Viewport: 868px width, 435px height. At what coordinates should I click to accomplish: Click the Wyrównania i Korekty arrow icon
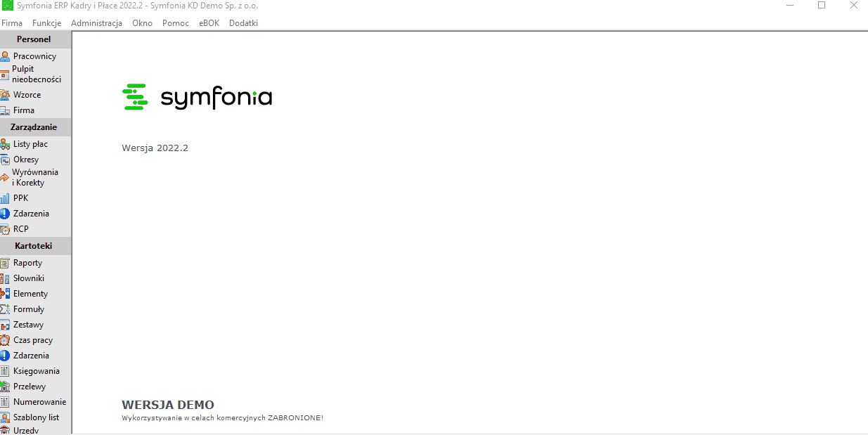(5, 178)
